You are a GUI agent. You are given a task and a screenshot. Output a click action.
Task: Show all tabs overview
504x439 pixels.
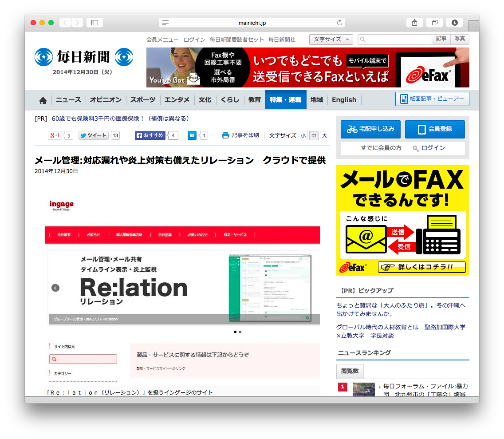[x=435, y=23]
